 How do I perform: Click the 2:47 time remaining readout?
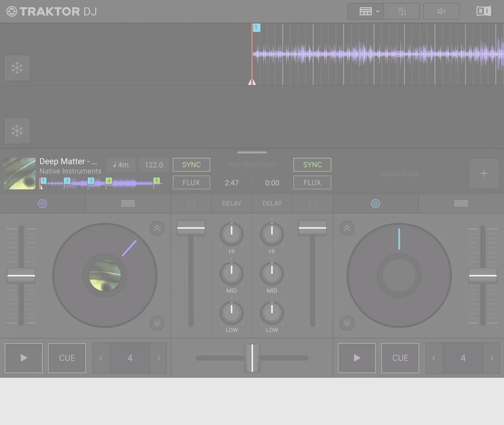232,183
